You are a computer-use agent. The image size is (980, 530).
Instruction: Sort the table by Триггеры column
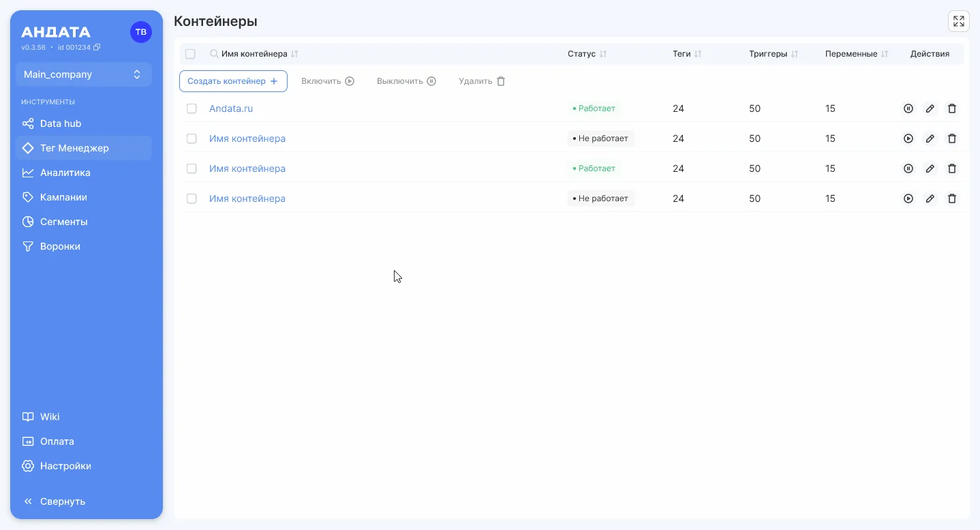pos(795,54)
